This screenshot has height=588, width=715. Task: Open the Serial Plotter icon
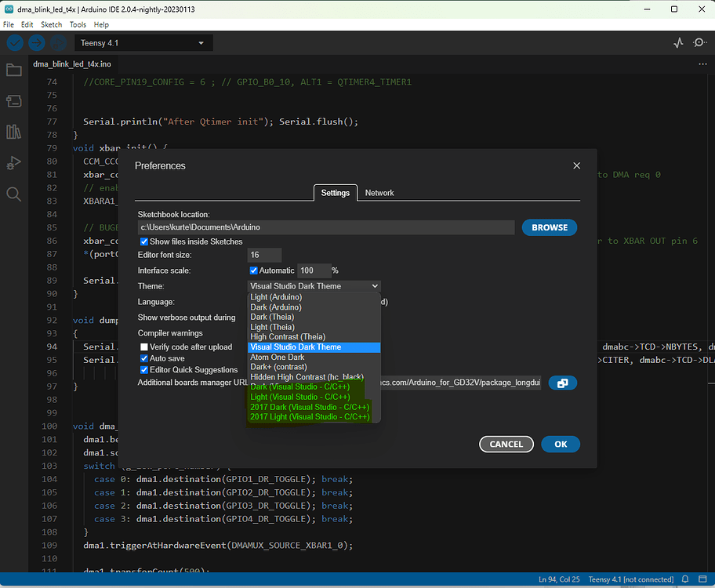[678, 43]
